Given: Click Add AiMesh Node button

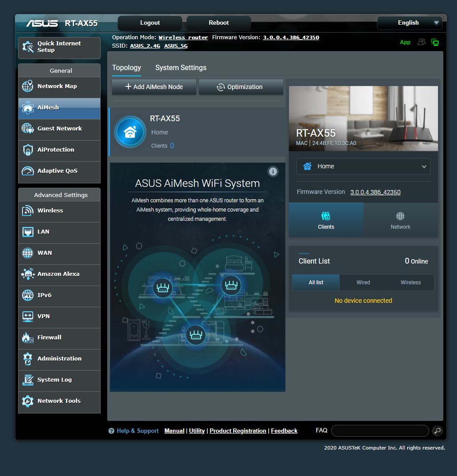Looking at the screenshot, I should (x=154, y=87).
